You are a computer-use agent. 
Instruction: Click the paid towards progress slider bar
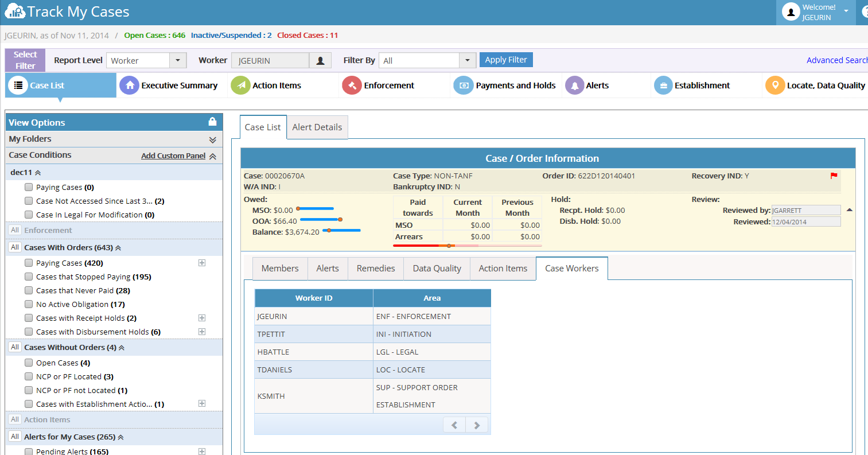pos(468,246)
